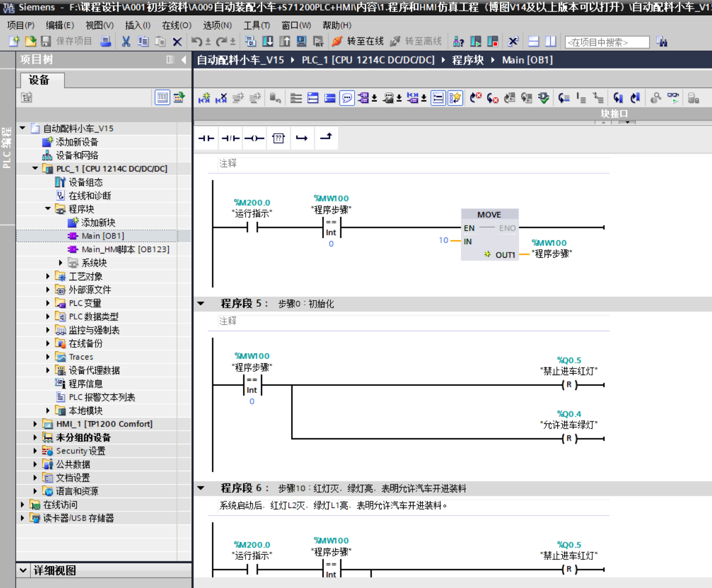The width and height of the screenshot is (712, 588).
Task: Click the close branch icon
Action: pos(326,138)
